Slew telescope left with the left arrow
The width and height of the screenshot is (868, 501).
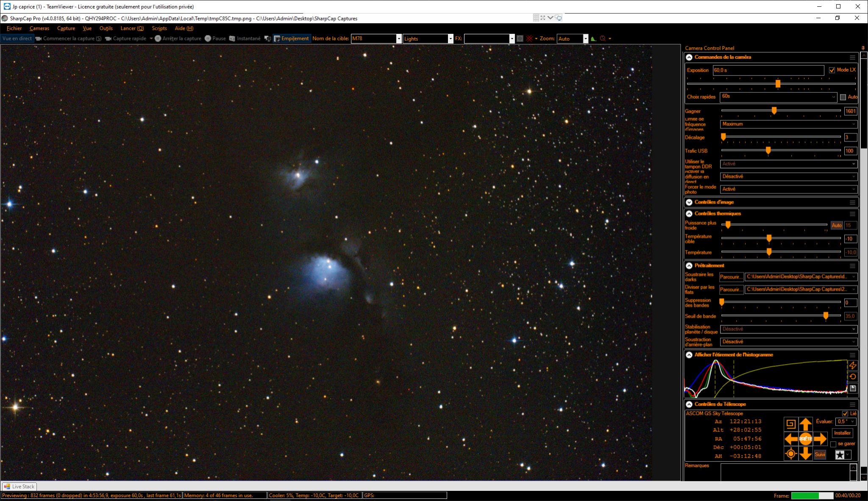(x=791, y=439)
